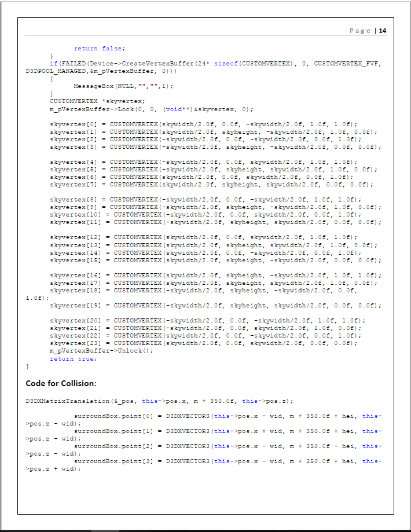Click the skyvertex[2] assignment line
The height and width of the screenshot is (532, 411).
click(205, 140)
